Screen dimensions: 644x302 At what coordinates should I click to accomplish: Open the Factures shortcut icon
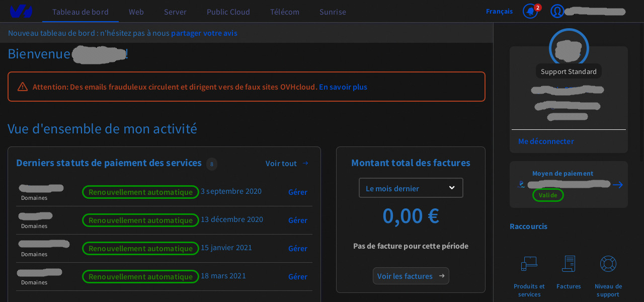[x=569, y=263]
